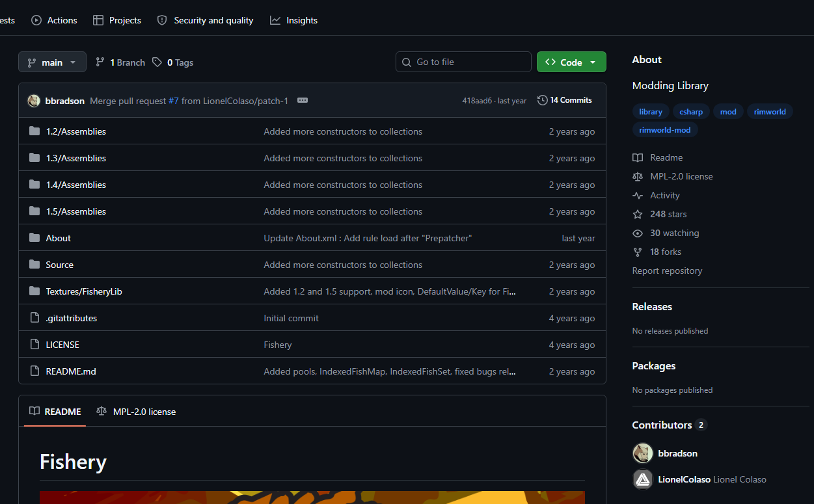814x504 pixels.
Task: Focus the Go to file search box
Action: pos(463,62)
